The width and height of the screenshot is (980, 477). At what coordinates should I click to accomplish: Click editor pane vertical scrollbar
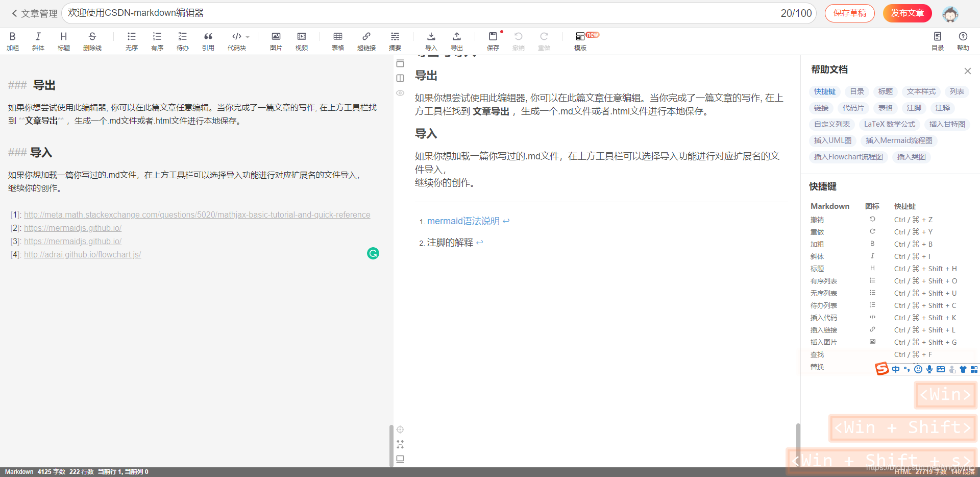click(391, 446)
